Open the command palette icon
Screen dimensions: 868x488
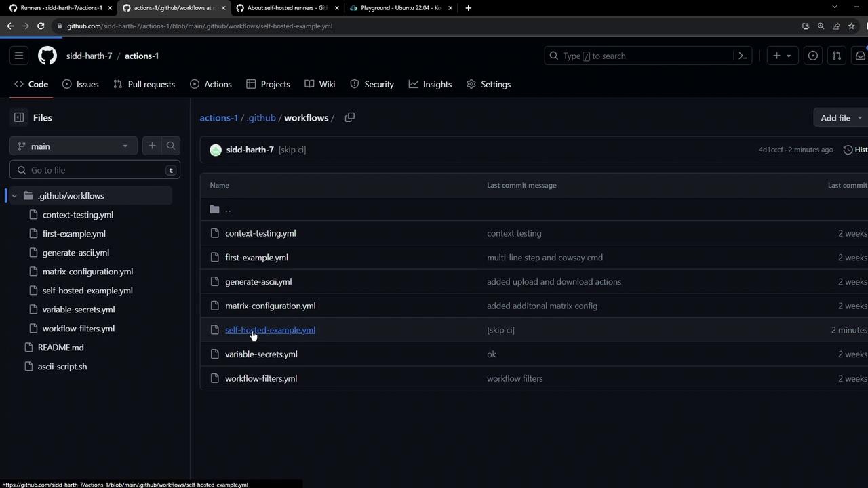pyautogui.click(x=743, y=56)
